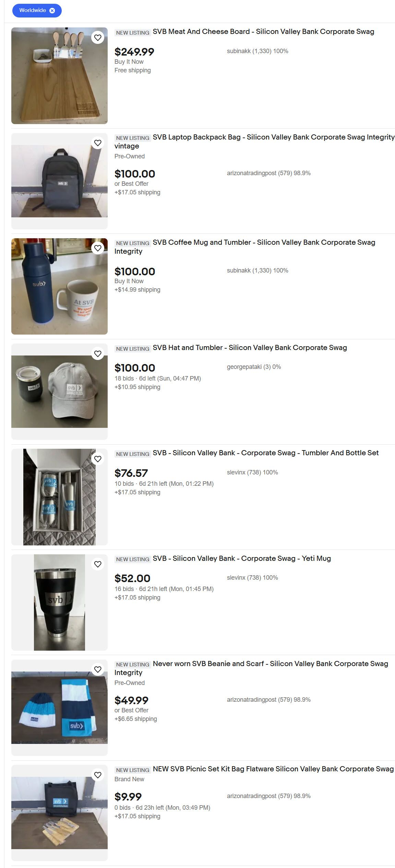Watchlist the Tumbler And Bottle Set
The height and width of the screenshot is (868, 395).
pos(98,459)
